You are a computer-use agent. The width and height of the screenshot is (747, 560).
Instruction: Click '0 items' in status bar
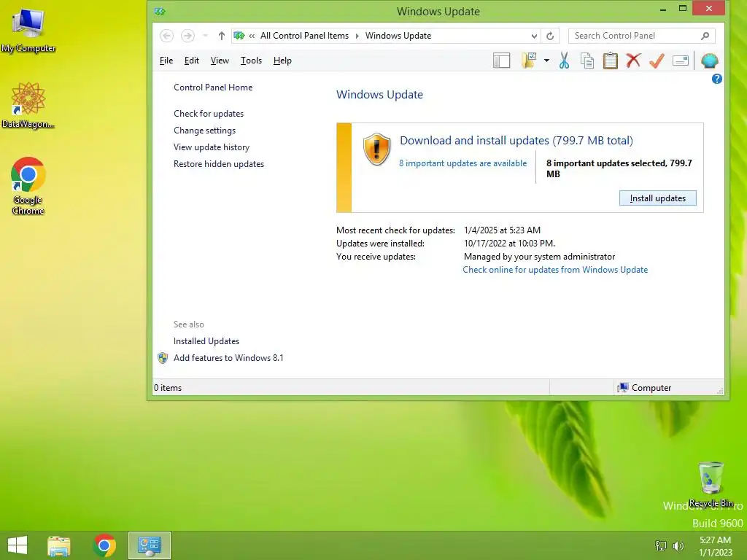(168, 388)
